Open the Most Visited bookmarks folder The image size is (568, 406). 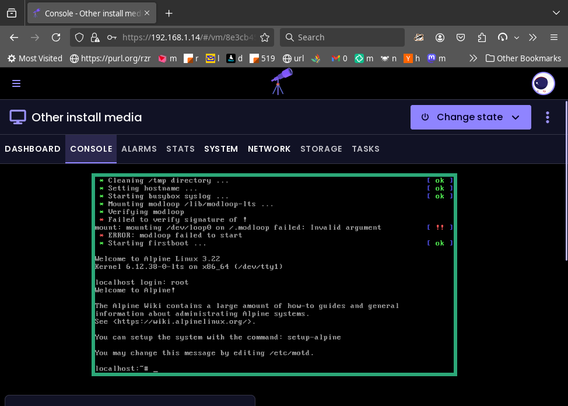pyautogui.click(x=35, y=58)
